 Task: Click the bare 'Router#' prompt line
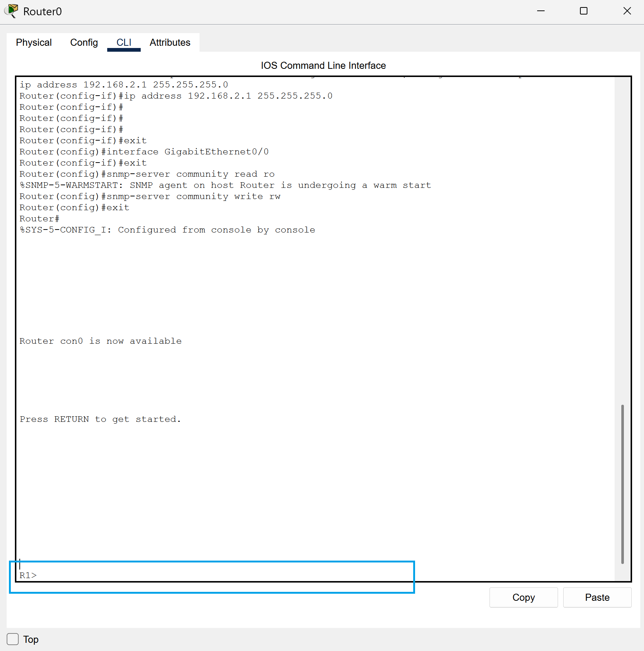[x=39, y=219]
